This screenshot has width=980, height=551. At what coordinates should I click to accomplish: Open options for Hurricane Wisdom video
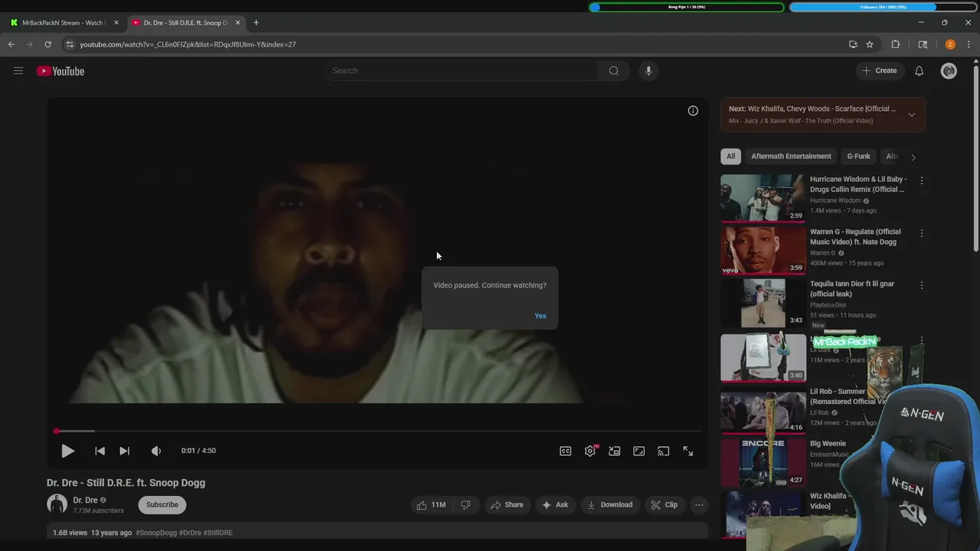[x=922, y=181]
